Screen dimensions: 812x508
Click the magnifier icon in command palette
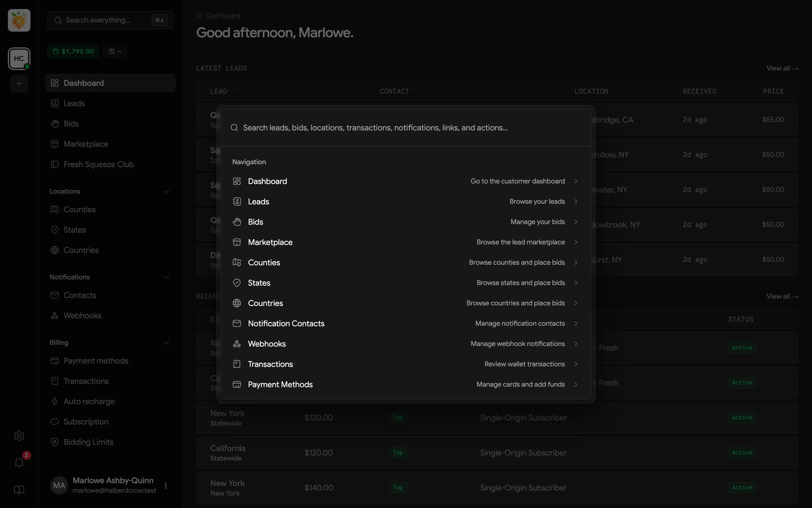coord(235,128)
